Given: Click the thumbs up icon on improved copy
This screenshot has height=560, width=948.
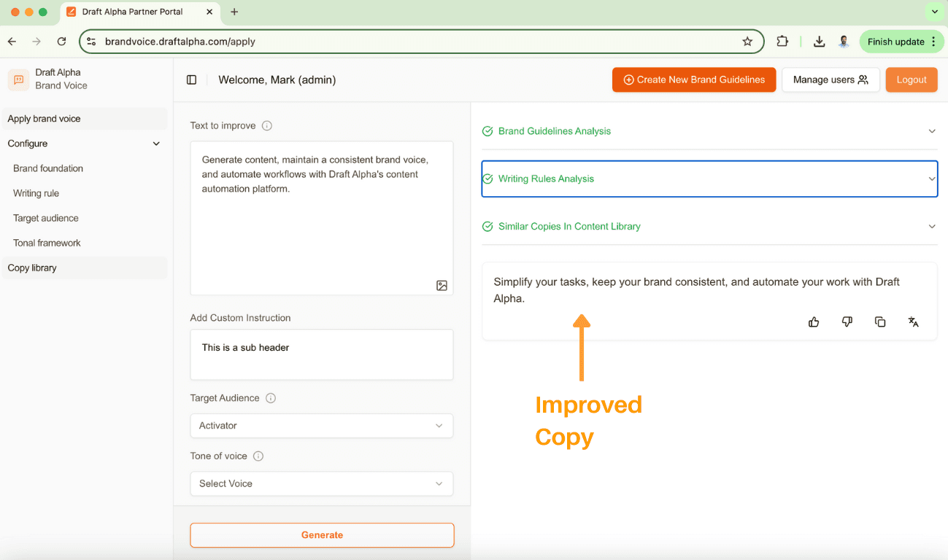Looking at the screenshot, I should coord(814,322).
